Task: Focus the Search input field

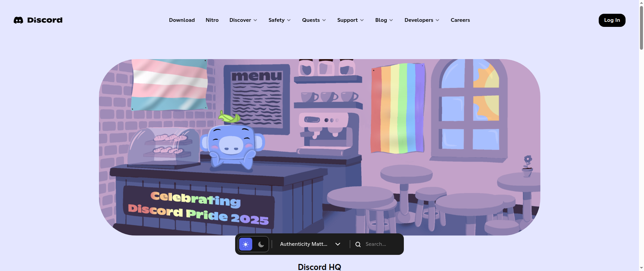Action: click(382, 244)
